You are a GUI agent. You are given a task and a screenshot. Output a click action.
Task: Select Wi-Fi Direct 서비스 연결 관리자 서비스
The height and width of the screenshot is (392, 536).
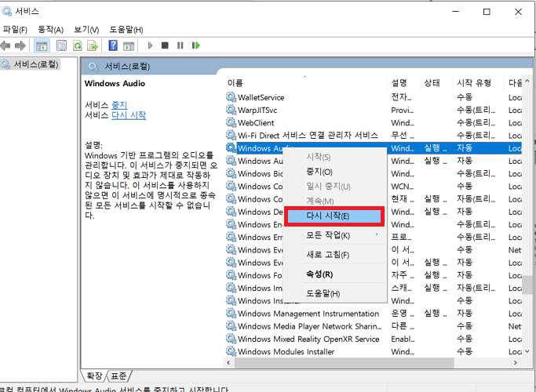pos(308,135)
